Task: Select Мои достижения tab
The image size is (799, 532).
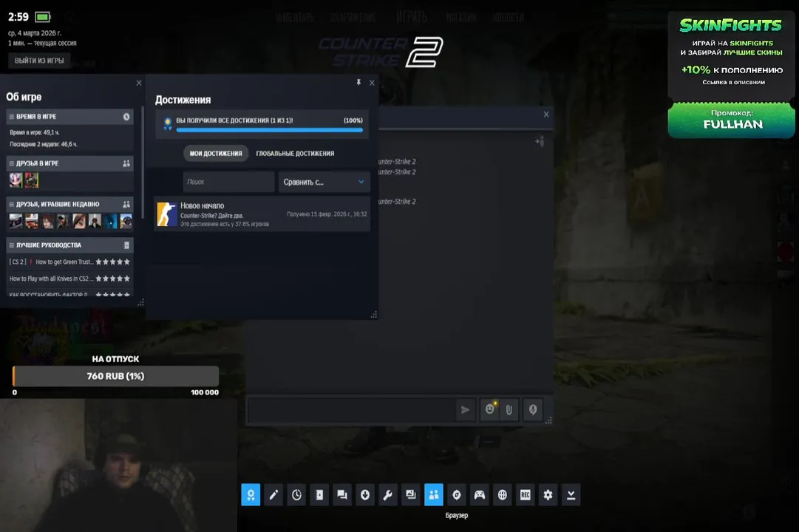Action: (x=216, y=154)
